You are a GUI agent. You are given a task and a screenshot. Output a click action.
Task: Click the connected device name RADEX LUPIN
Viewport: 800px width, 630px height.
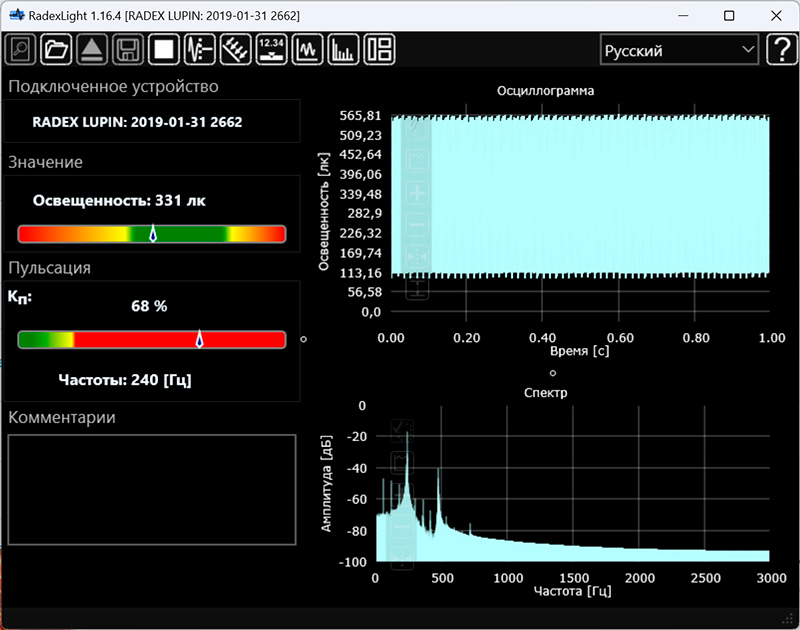coord(137,122)
